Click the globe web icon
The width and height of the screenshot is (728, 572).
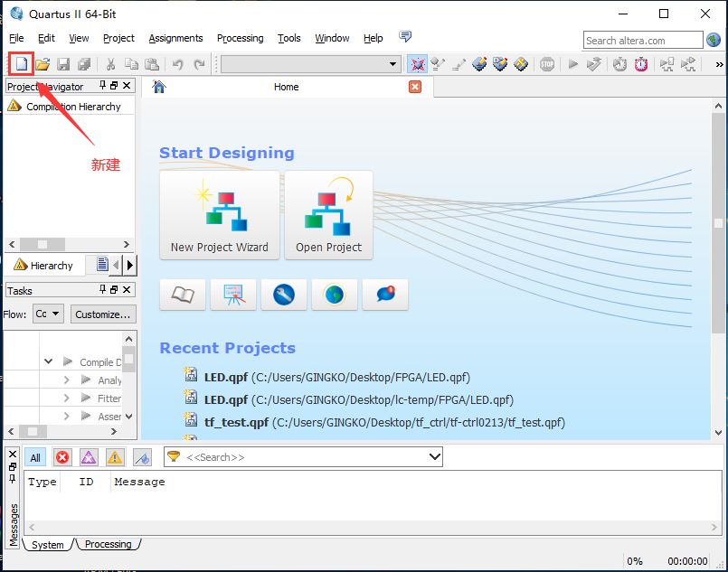[335, 295]
